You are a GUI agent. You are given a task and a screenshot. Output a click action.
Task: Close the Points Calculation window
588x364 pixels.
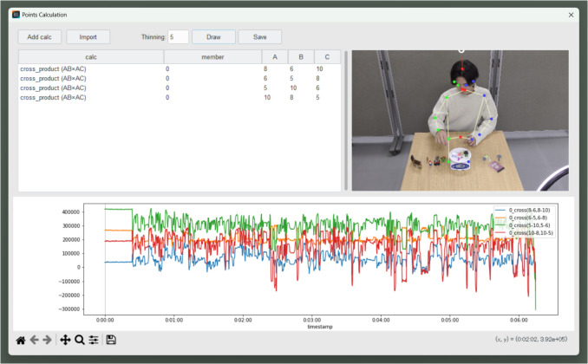coord(571,15)
